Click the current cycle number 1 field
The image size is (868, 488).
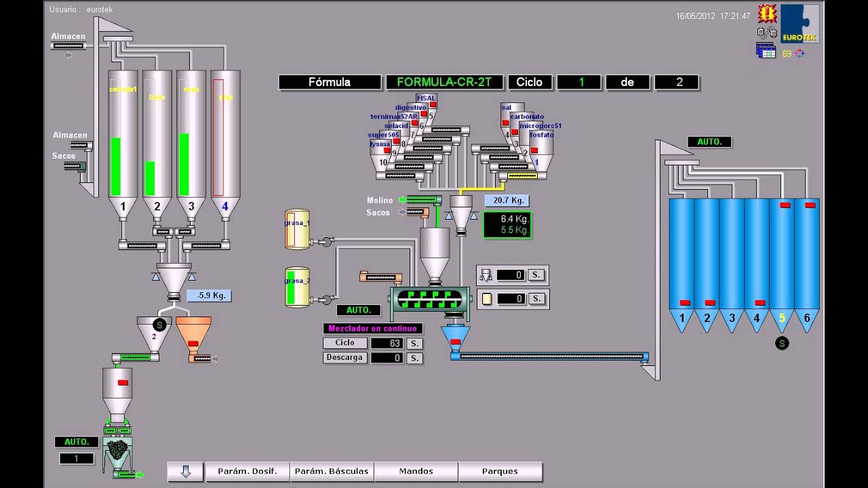[x=580, y=82]
